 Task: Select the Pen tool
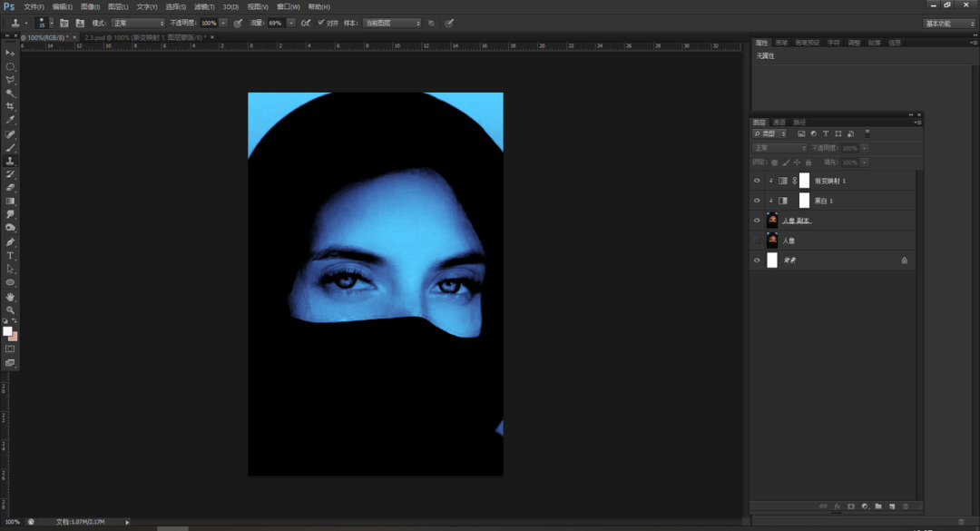click(10, 242)
